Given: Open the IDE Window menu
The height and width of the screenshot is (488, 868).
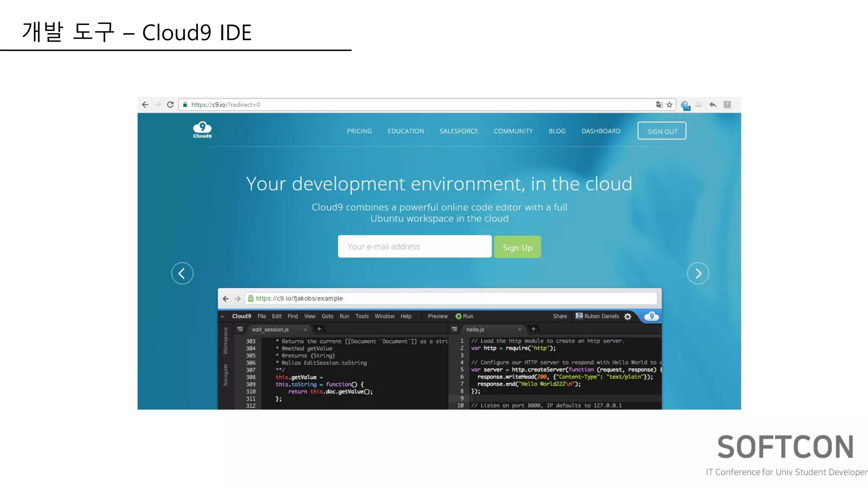Looking at the screenshot, I should [384, 316].
